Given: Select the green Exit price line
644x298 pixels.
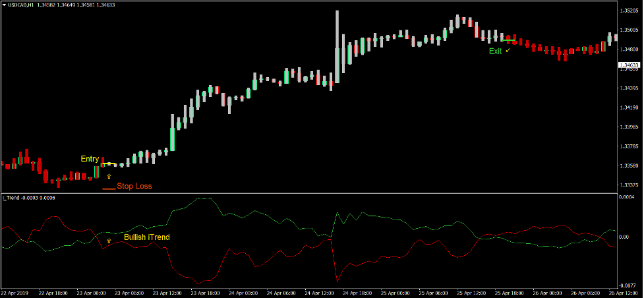Looking at the screenshot, I should [x=508, y=41].
